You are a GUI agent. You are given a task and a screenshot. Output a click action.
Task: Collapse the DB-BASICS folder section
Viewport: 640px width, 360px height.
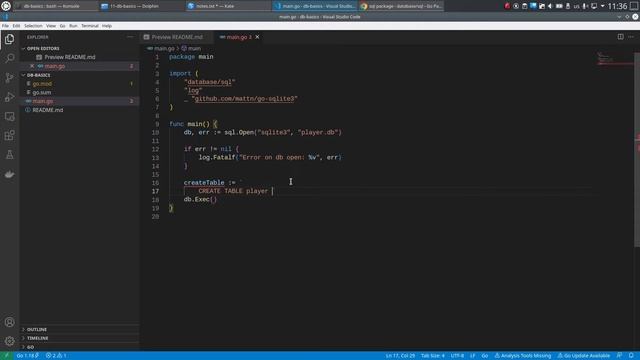[x=80, y=75]
